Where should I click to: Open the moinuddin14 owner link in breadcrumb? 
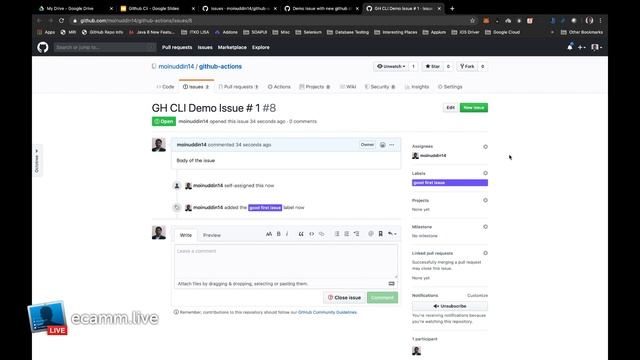coord(176,66)
